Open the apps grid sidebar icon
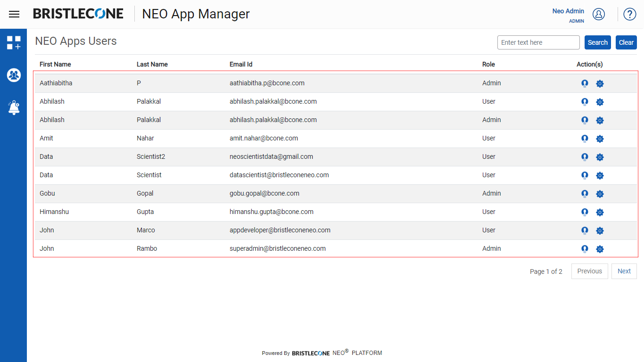 point(14,42)
